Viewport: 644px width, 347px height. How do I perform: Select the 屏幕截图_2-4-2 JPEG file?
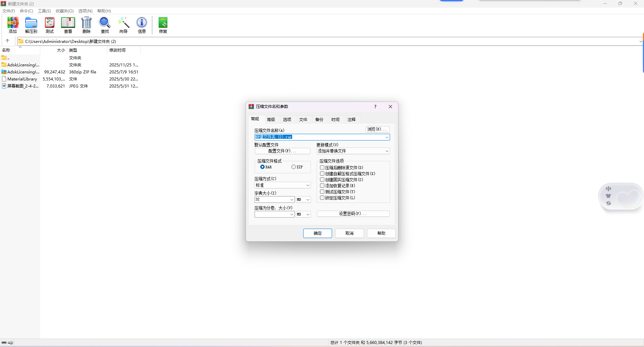pos(20,86)
